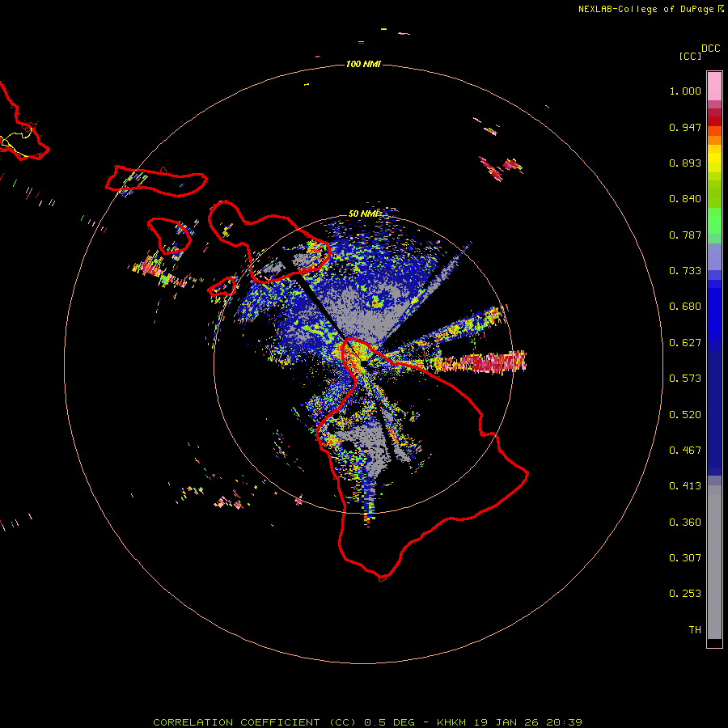Click the 0.520 color scale value

(x=685, y=415)
